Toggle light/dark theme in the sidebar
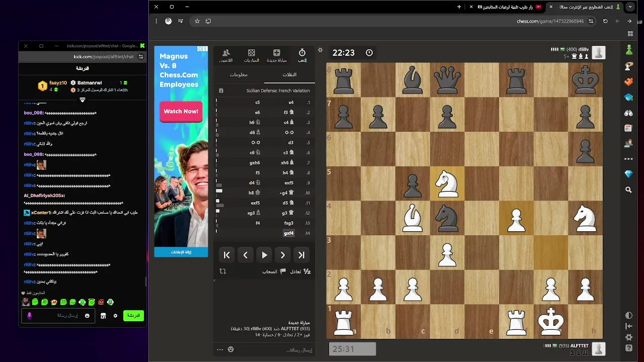The height and width of the screenshot is (362, 644). [x=628, y=315]
